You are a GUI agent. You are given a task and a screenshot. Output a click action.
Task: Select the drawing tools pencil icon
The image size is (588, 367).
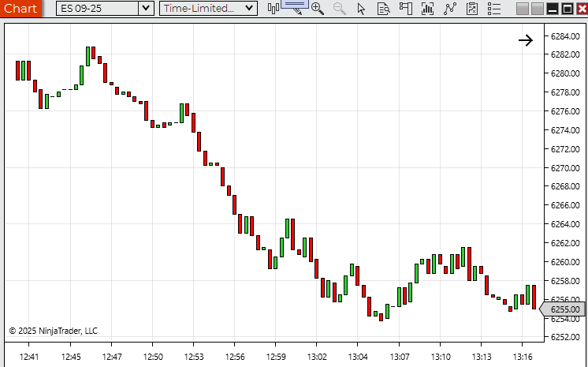tap(295, 8)
